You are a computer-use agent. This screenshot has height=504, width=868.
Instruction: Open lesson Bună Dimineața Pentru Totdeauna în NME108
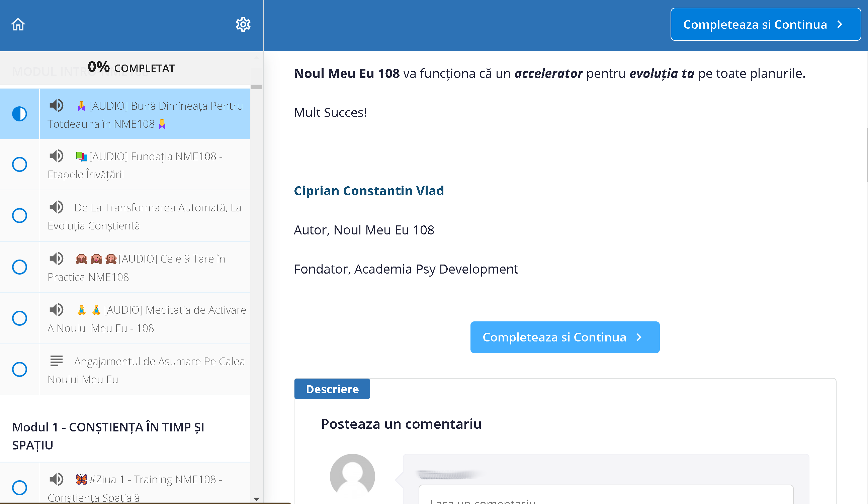tap(145, 114)
